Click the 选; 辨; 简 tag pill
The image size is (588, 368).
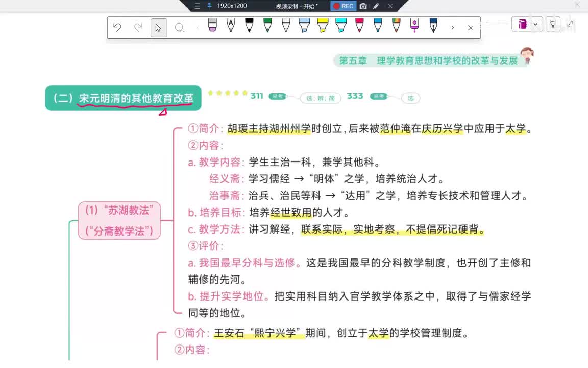coord(320,98)
